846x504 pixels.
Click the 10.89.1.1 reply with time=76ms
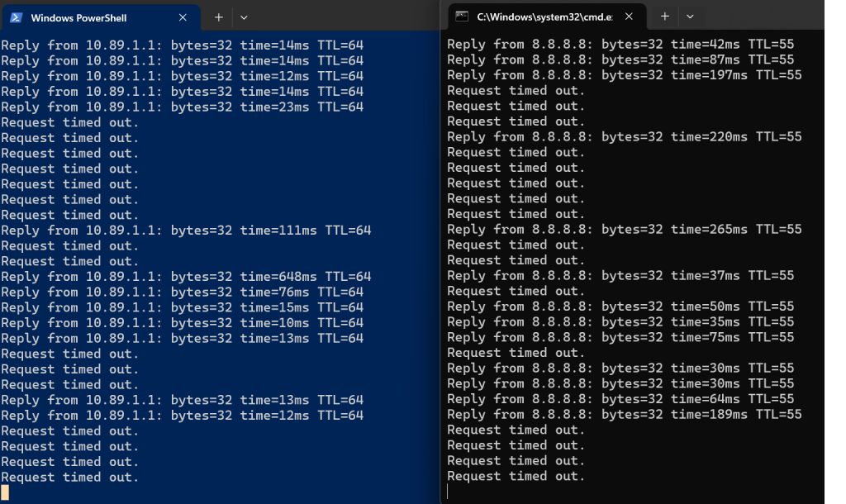[x=183, y=292]
